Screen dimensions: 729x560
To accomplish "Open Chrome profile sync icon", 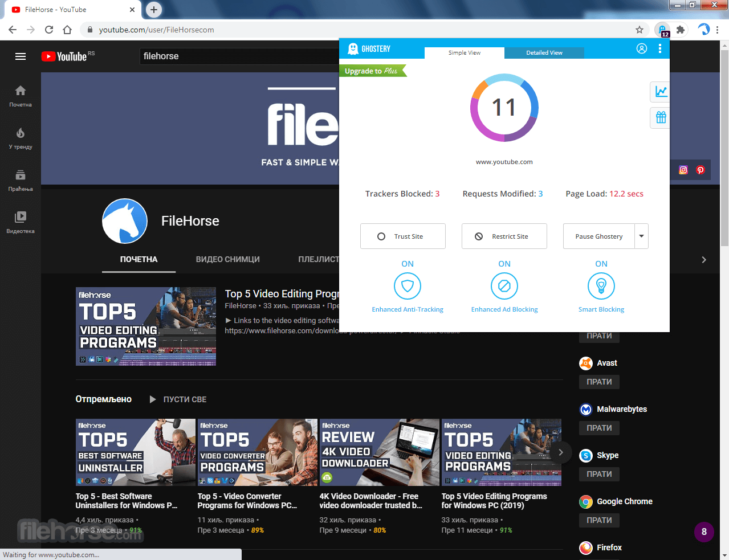I will coord(704,30).
